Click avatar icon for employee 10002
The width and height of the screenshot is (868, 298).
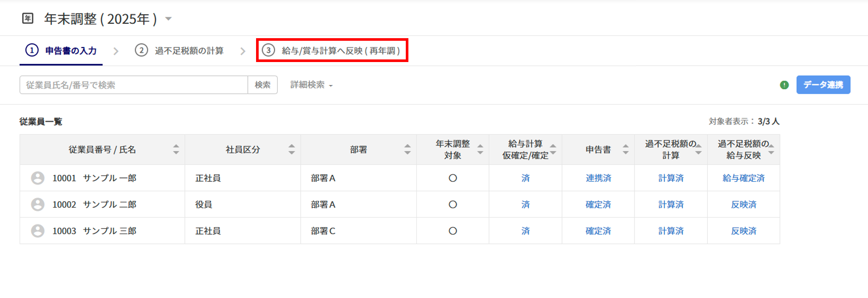click(x=38, y=205)
